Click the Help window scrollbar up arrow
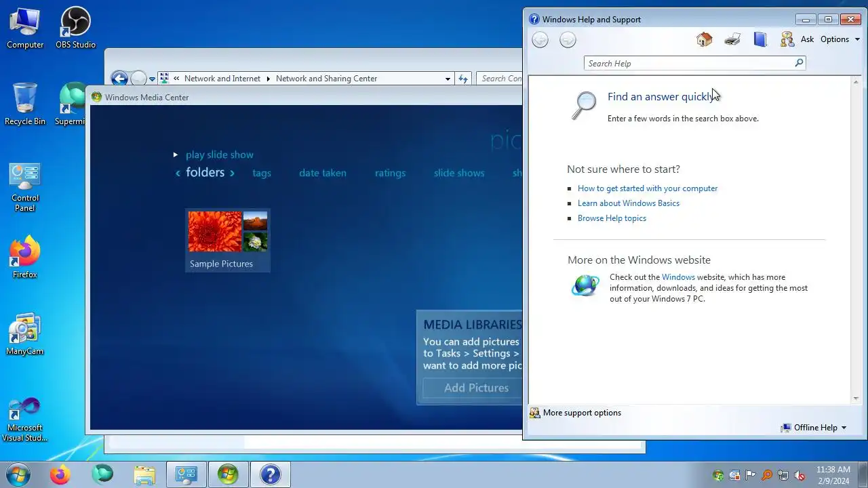 pyautogui.click(x=856, y=82)
